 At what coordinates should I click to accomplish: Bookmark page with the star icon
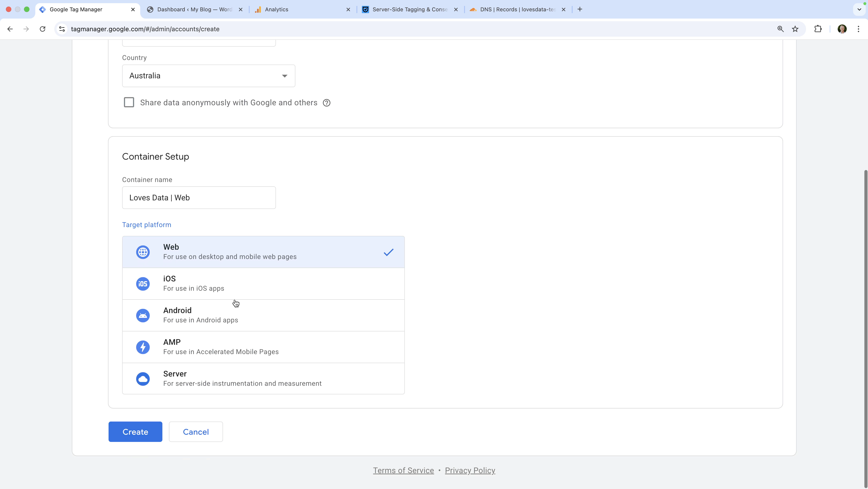795,29
